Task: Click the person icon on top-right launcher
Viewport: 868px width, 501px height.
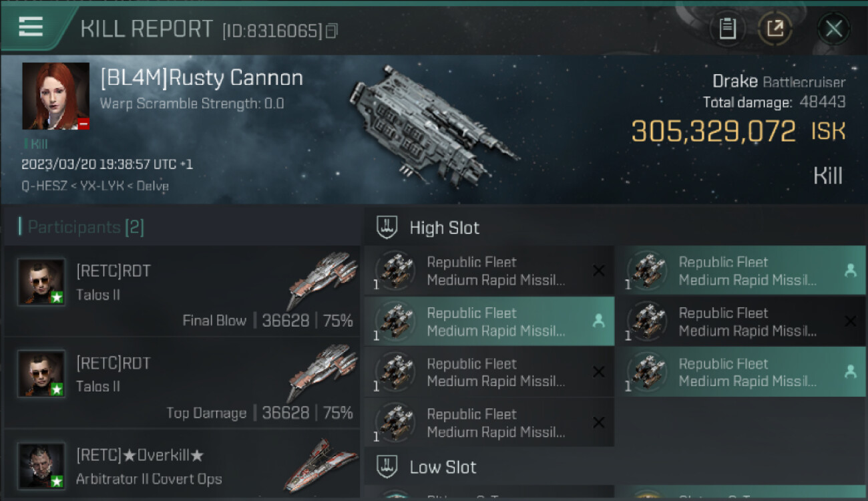Action: [x=850, y=271]
